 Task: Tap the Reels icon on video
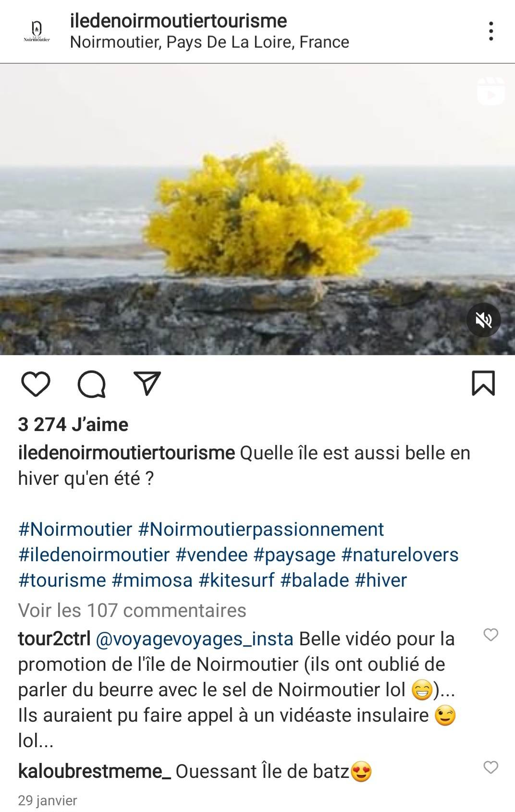coord(491,91)
